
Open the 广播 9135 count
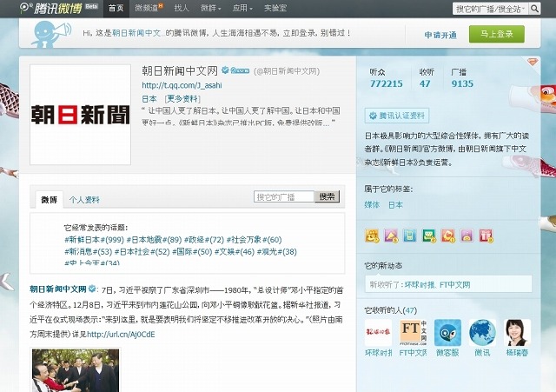[x=462, y=78]
